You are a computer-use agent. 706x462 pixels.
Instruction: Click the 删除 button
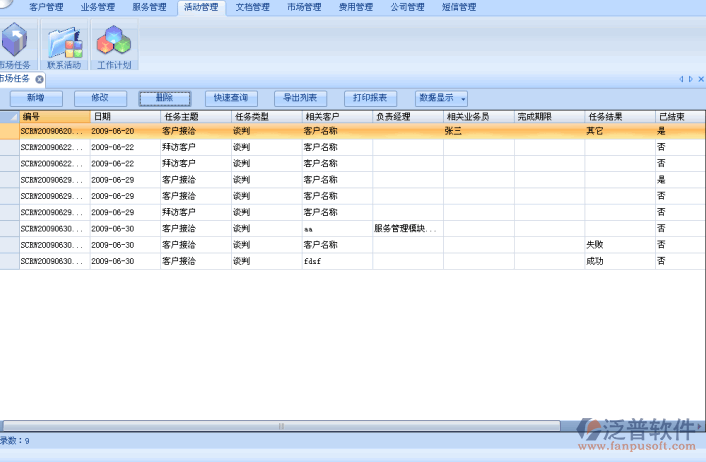164,98
